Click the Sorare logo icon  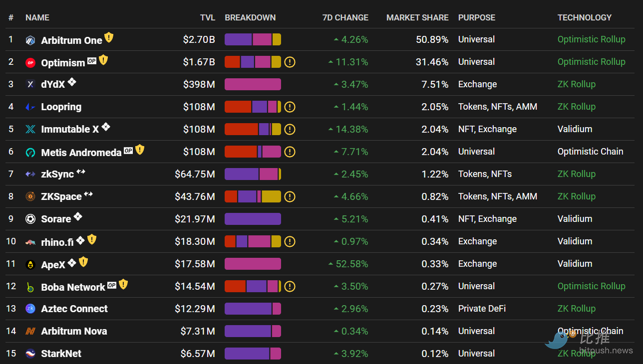30,219
